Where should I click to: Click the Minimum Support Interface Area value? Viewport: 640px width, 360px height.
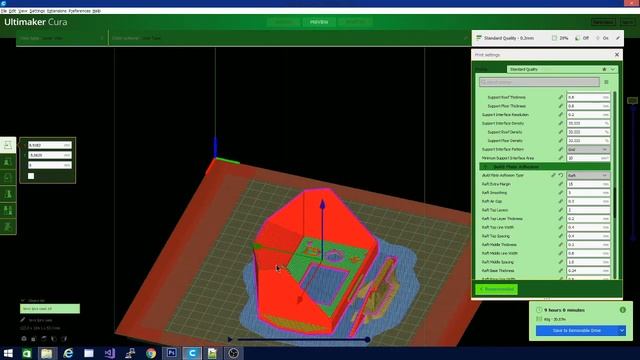coord(588,158)
